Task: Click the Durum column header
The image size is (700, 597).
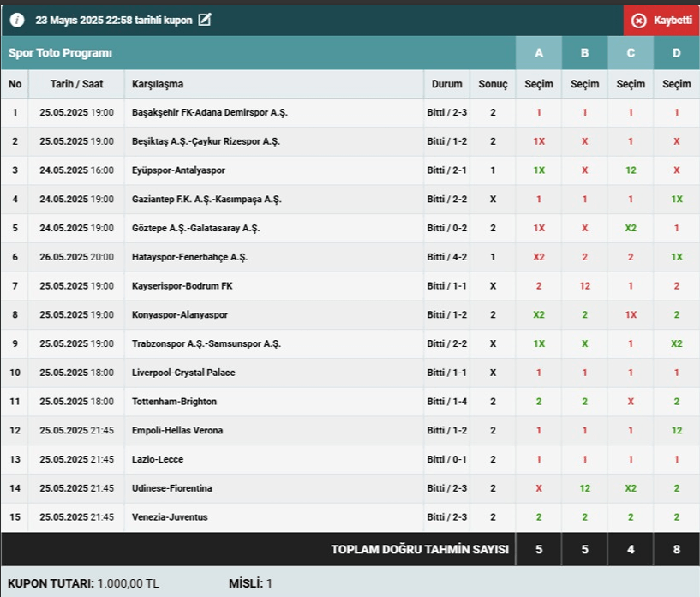Action: [446, 84]
